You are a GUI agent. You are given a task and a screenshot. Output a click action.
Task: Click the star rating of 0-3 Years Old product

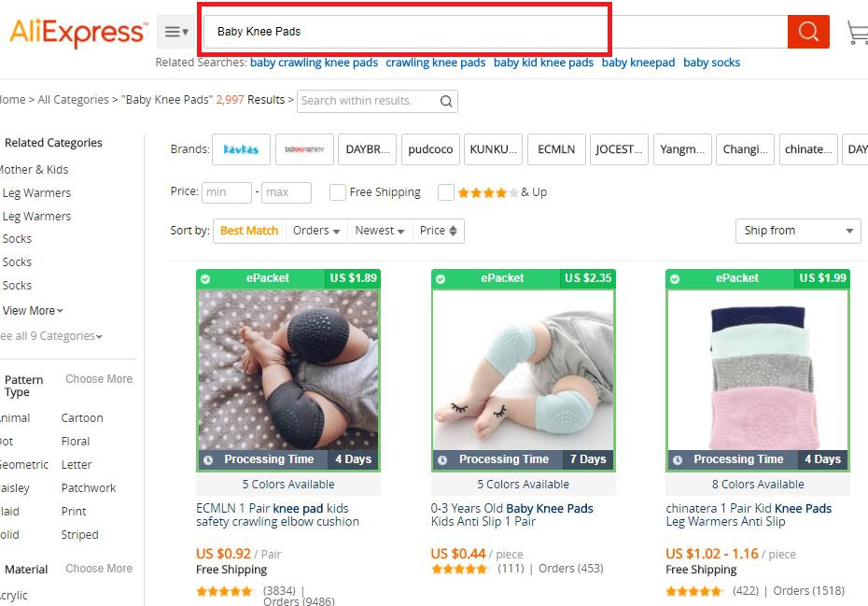pyautogui.click(x=459, y=569)
